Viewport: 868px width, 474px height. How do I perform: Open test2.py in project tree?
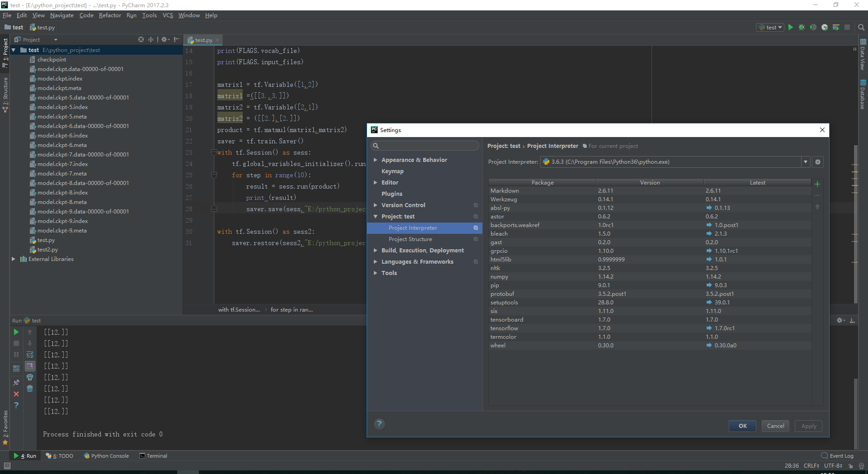47,250
